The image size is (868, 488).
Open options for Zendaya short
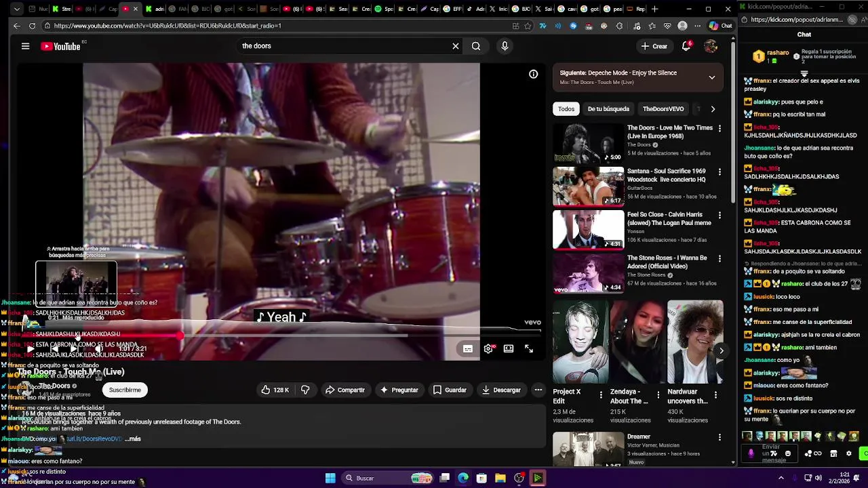tap(658, 394)
